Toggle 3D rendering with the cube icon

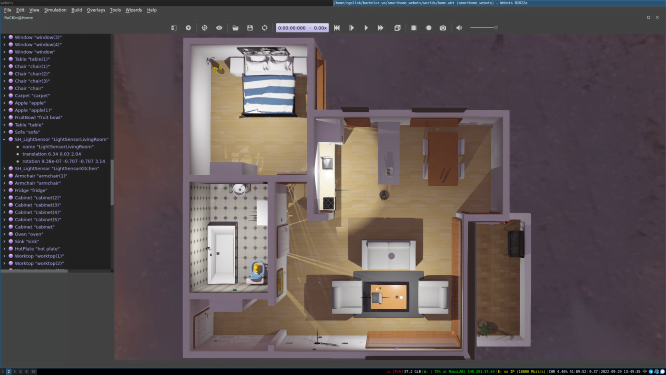397,28
